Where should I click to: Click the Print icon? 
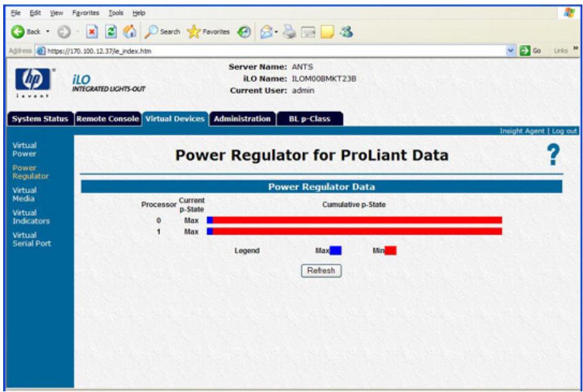coord(289,32)
